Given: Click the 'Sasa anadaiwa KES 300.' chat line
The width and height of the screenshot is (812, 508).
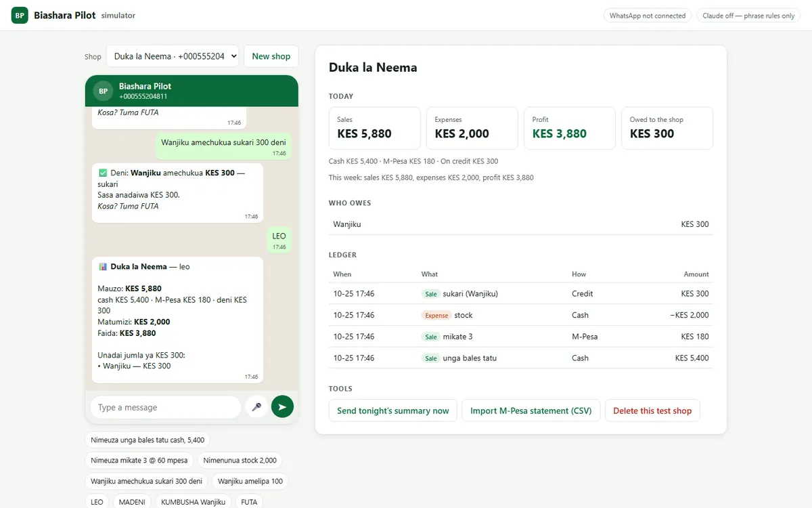Looking at the screenshot, I should coord(139,195).
